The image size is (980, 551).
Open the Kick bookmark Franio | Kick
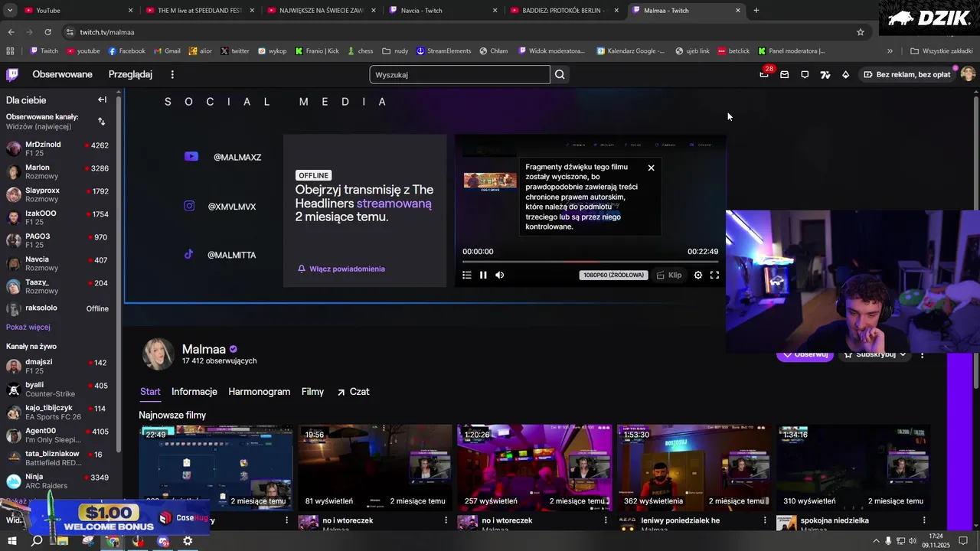point(317,51)
